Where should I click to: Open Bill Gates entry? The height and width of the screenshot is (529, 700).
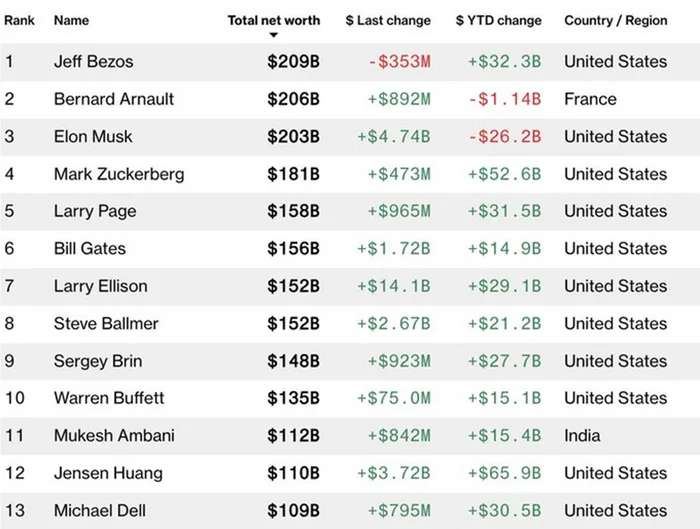(x=90, y=249)
